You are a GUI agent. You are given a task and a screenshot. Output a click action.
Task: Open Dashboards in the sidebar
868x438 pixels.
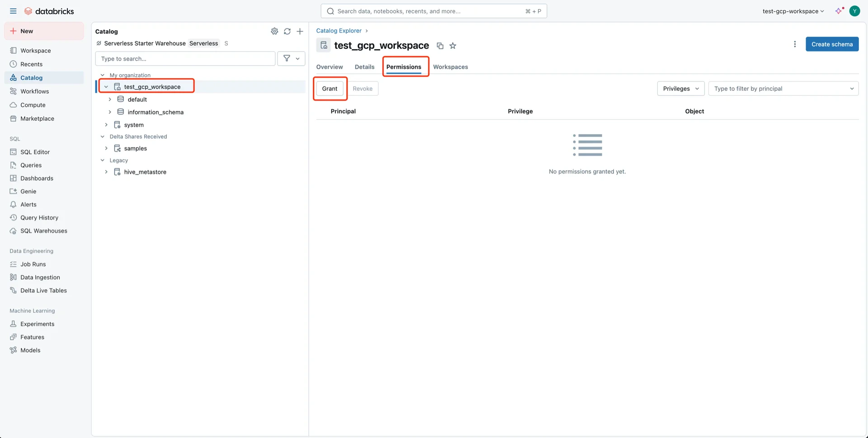[44, 178]
